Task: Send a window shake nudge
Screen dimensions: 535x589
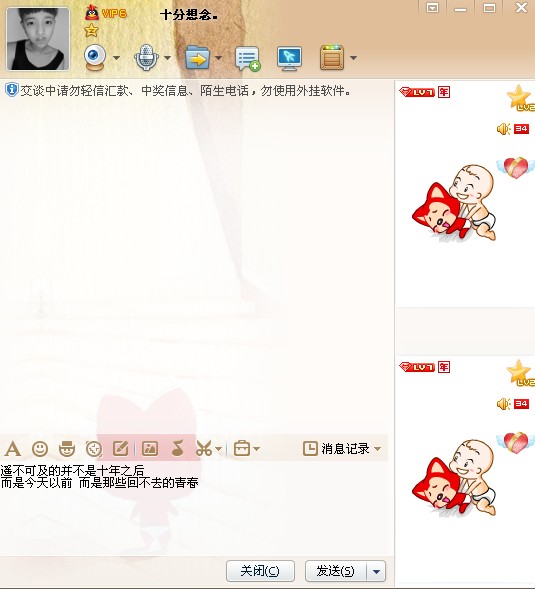Action: [94, 449]
